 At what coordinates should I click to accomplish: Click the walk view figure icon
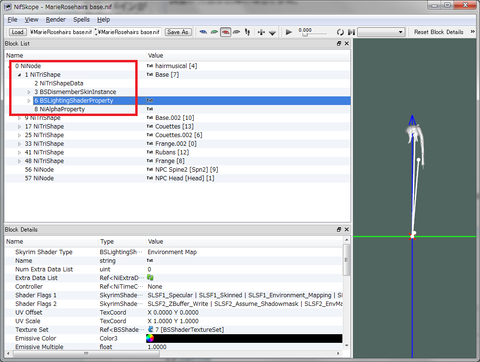247,32
